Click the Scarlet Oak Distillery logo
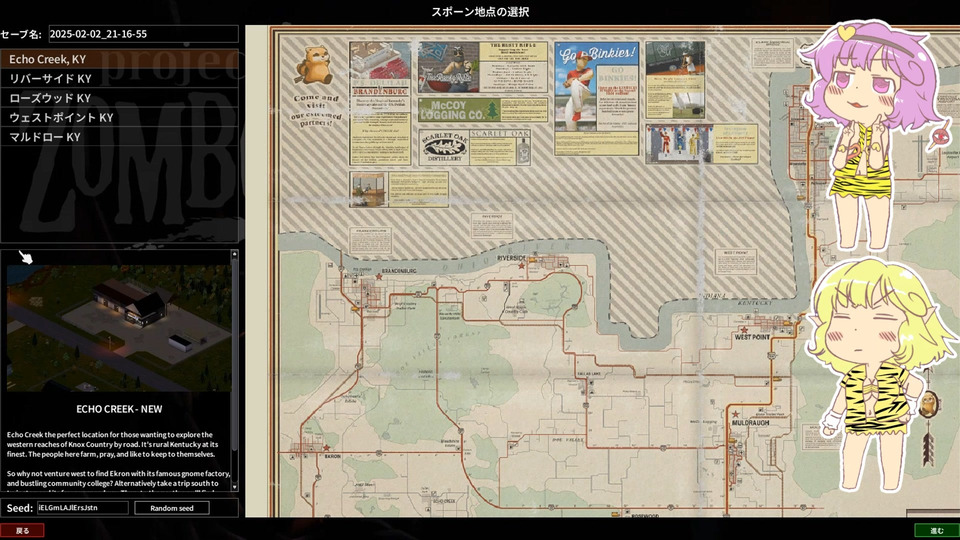Viewport: 960px width, 540px height. (x=444, y=148)
